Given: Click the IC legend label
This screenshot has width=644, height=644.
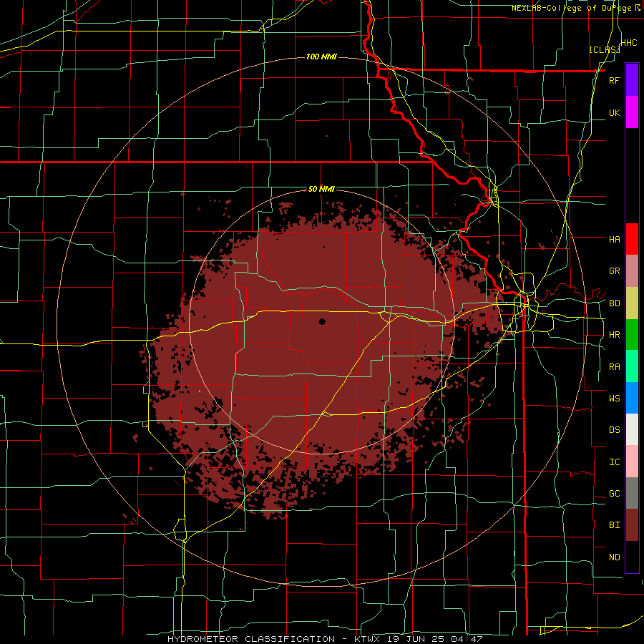Looking at the screenshot, I should pos(614,462).
